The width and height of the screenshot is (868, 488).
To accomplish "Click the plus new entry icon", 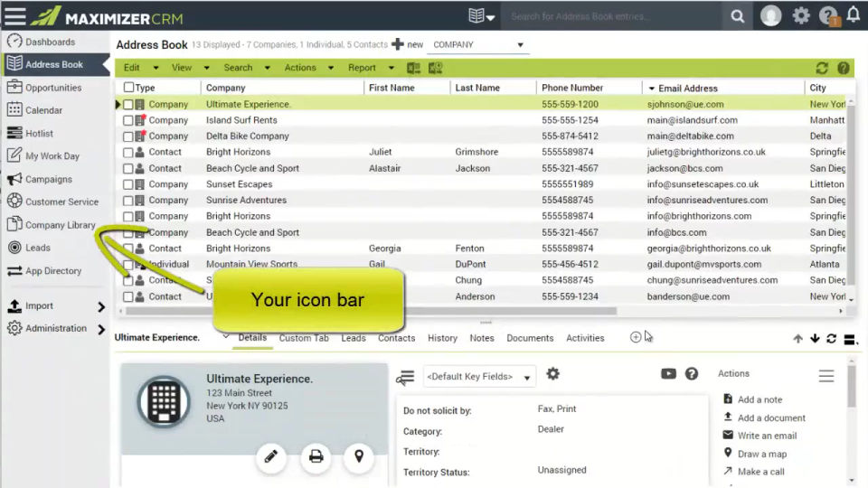I will [x=398, y=44].
